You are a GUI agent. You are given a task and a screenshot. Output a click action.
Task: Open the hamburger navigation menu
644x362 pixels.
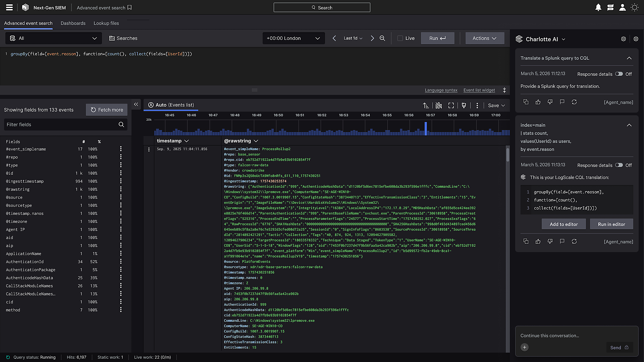9,7
